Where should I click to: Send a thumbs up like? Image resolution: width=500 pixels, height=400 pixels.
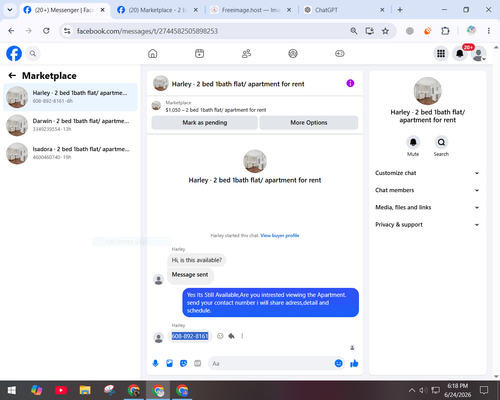point(354,363)
